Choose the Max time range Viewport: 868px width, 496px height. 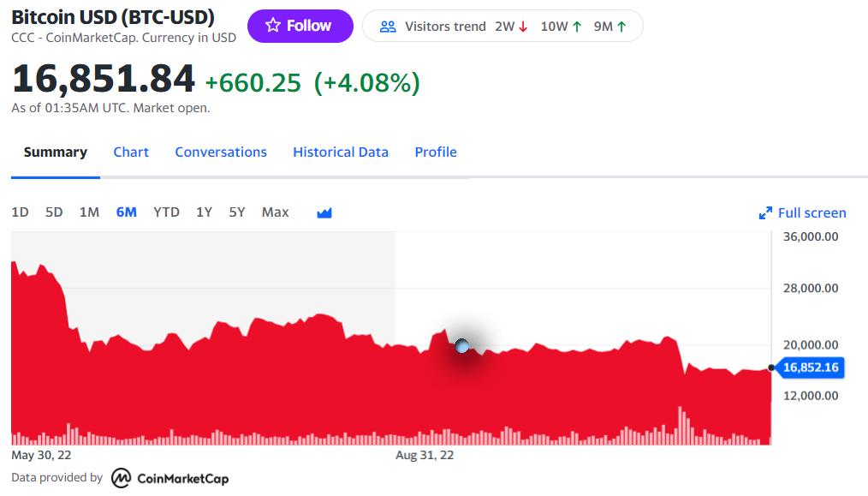pyautogui.click(x=275, y=212)
